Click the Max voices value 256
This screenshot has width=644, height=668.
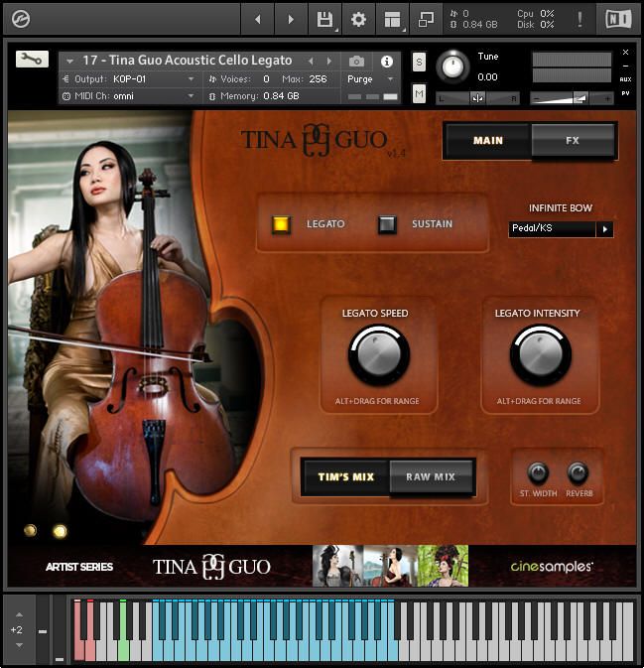pyautogui.click(x=318, y=79)
